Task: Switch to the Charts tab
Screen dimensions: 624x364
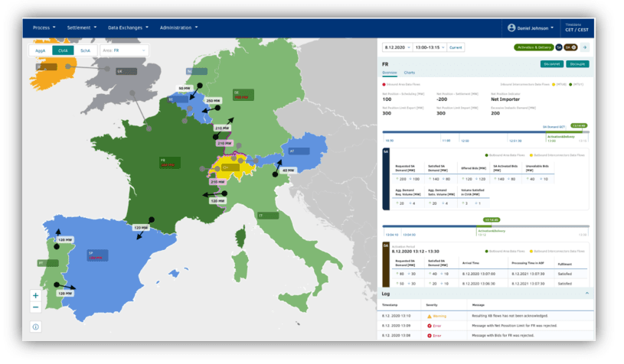Action: click(x=410, y=73)
